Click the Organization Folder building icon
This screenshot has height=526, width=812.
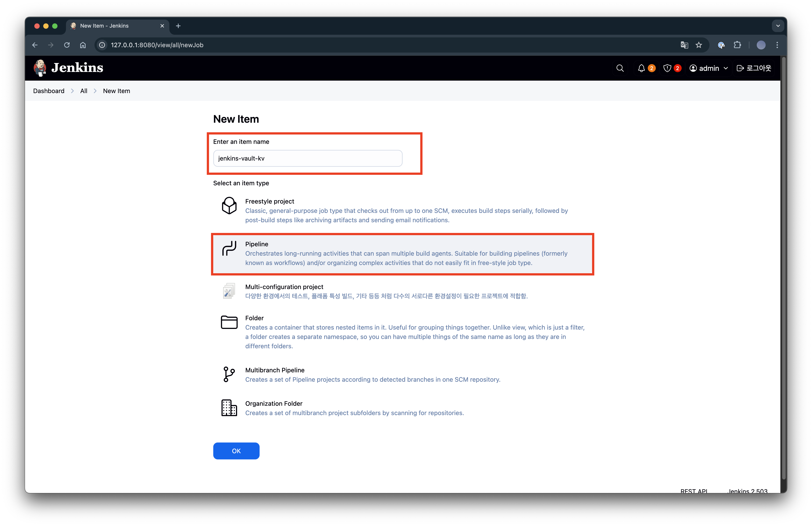pyautogui.click(x=229, y=408)
